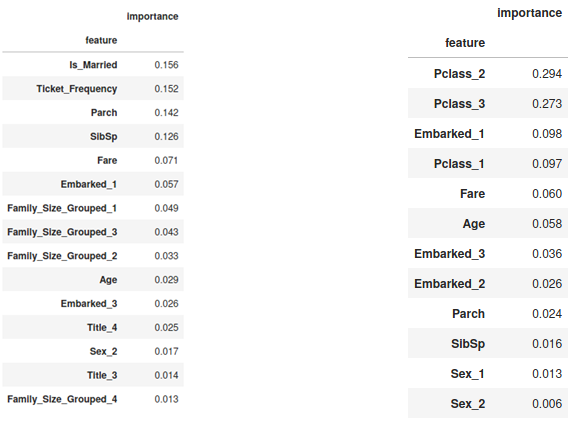The height and width of the screenshot is (424, 577).
Task: Click the right table importance column header
Action: tap(530, 13)
